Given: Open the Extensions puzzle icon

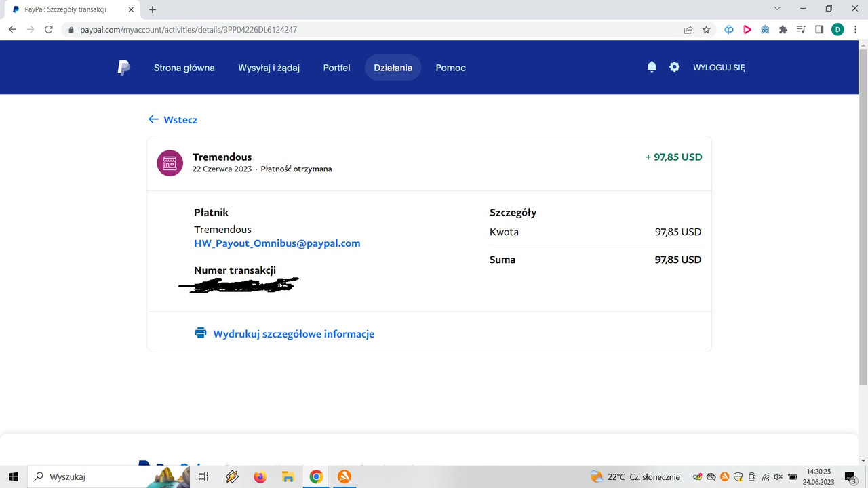Looking at the screenshot, I should pos(783,30).
